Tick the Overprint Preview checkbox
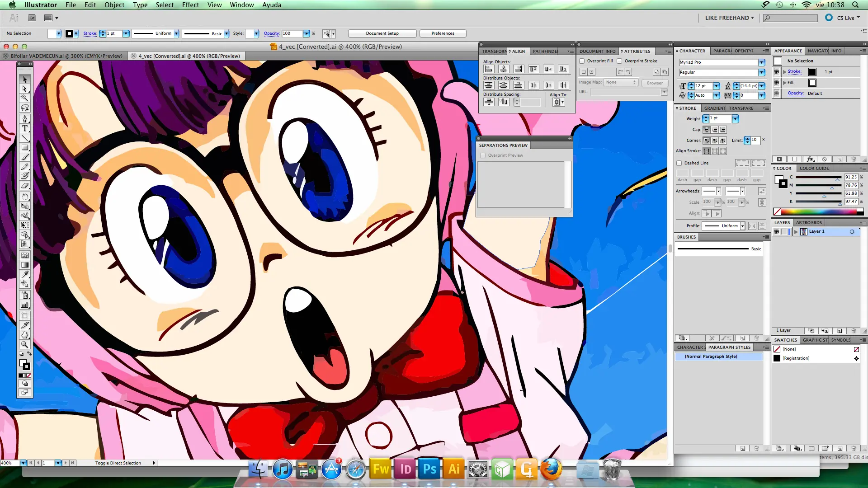The width and height of the screenshot is (868, 488). [x=483, y=155]
